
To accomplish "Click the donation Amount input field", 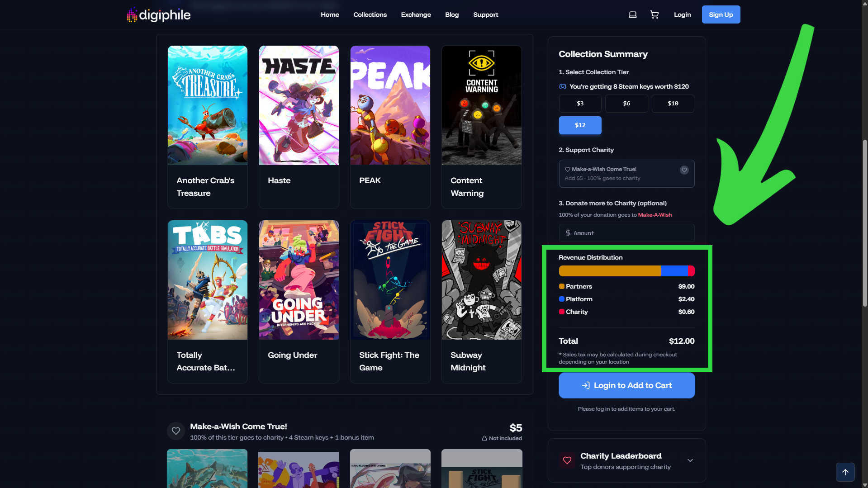I will coord(626,233).
